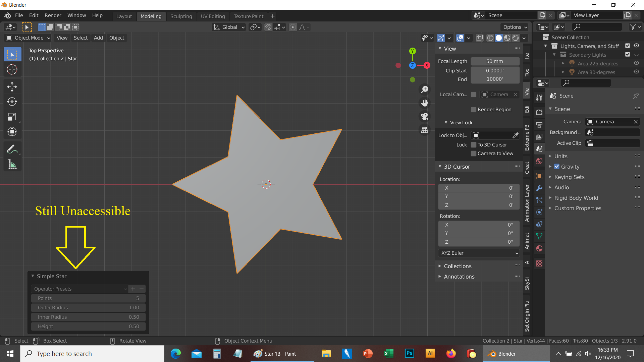Switch to the Sculpting workspace tab
This screenshot has width=644, height=362.
181,16
